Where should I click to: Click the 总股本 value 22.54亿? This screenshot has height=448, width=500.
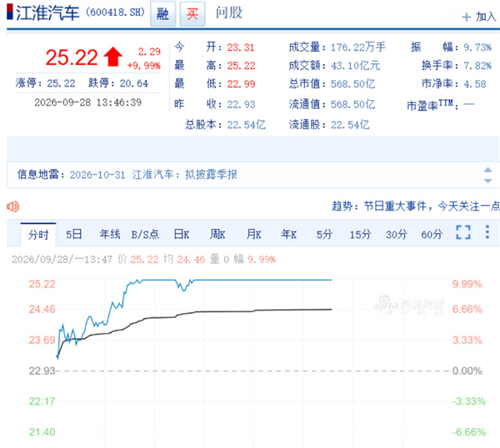click(x=246, y=125)
